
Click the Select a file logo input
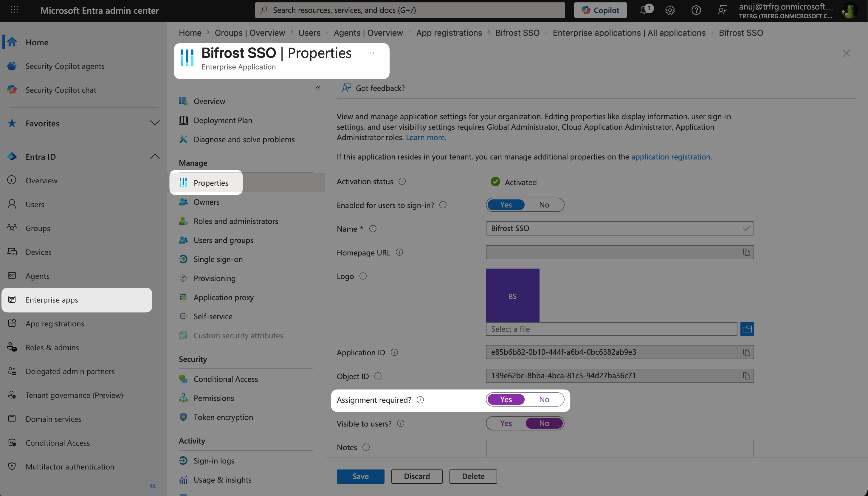click(x=611, y=329)
